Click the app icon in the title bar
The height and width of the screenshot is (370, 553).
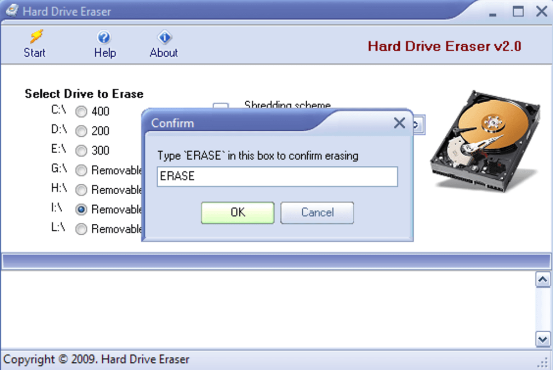click(x=12, y=10)
